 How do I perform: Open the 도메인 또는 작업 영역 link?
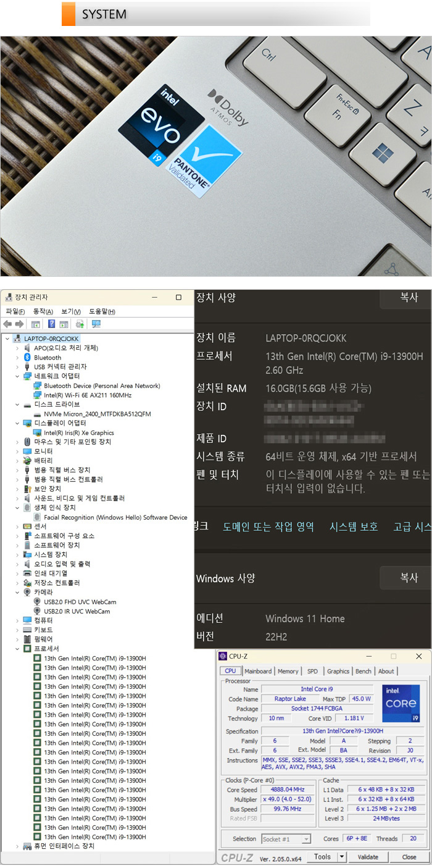click(x=268, y=526)
